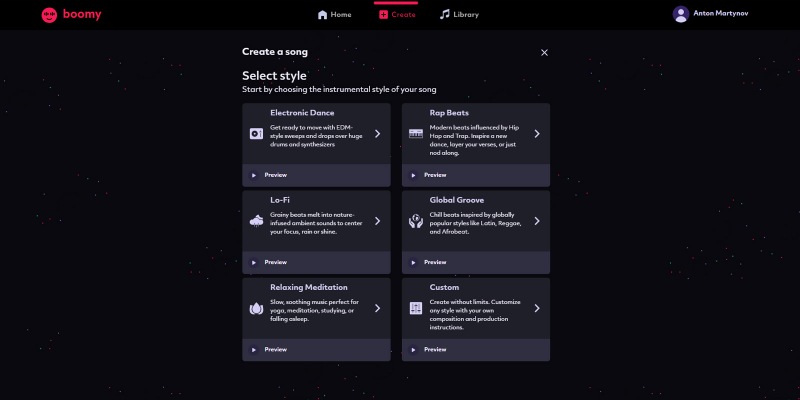Click the Electronic Dance turntable icon
This screenshot has height=400, width=800.
pos(256,134)
